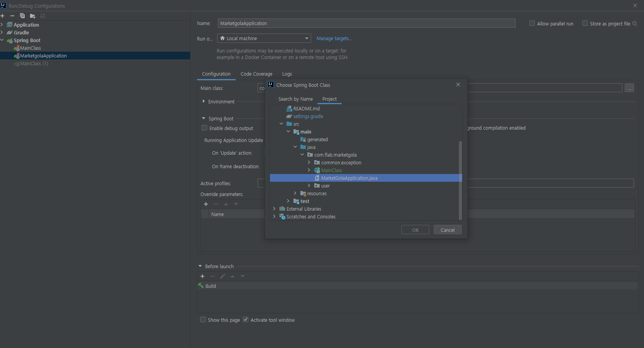Click the project tree vertical scrollbar

460,180
